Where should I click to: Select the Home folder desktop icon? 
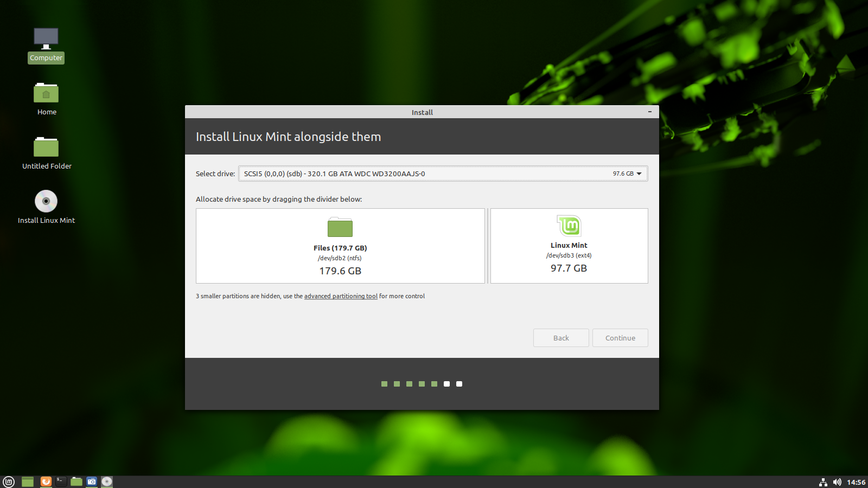pos(47,100)
